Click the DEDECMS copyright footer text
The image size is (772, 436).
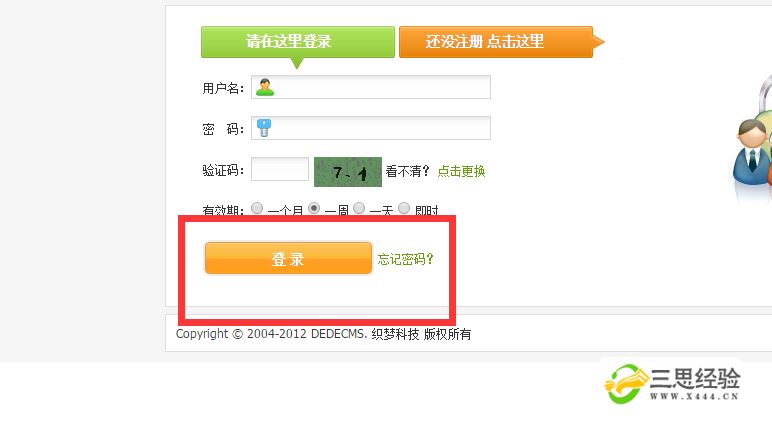click(x=323, y=334)
